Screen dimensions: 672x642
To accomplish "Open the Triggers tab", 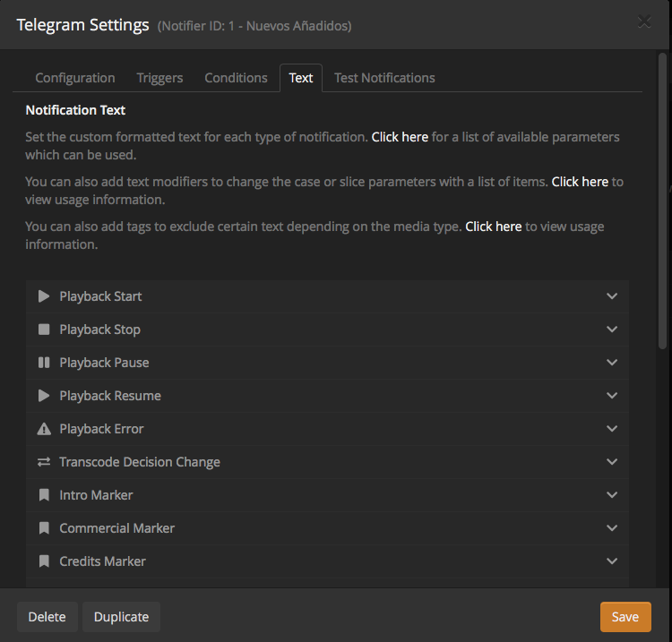I will pos(159,78).
